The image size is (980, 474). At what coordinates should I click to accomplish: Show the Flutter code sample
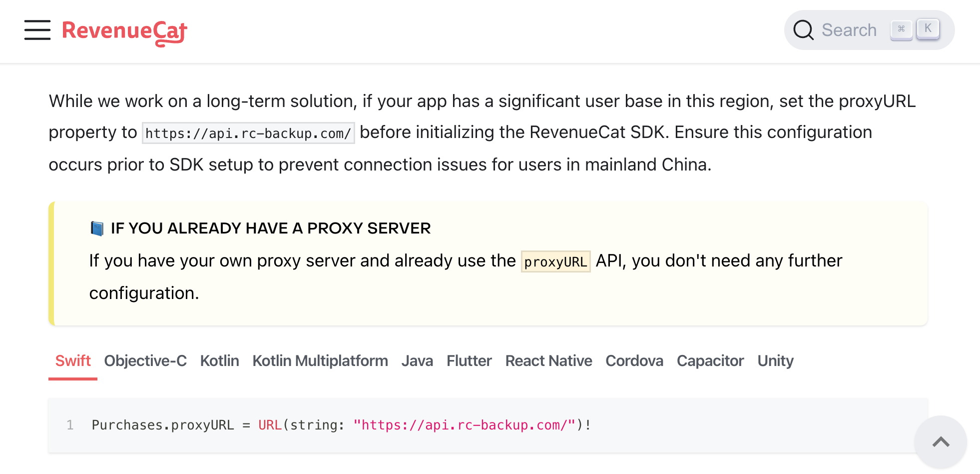coord(469,361)
